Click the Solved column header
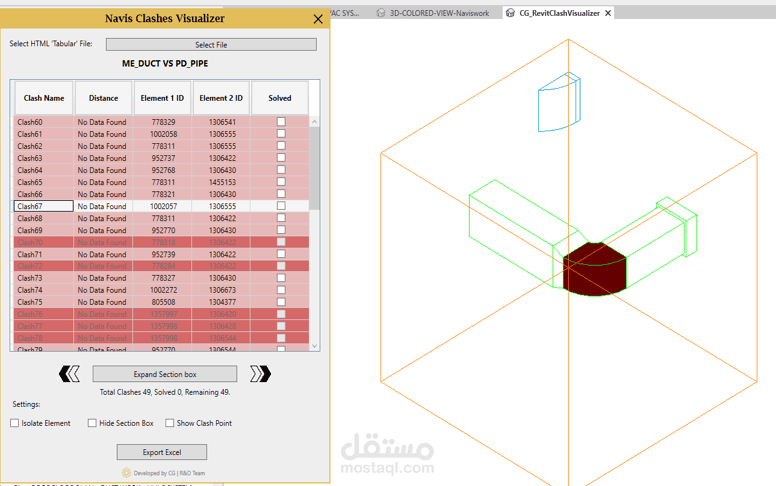This screenshot has height=486, width=776. point(280,98)
